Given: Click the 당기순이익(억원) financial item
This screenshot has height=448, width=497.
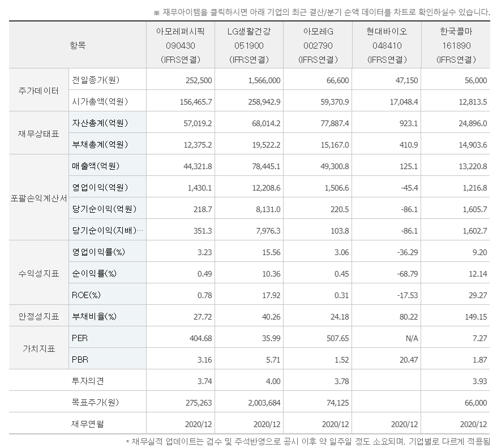Looking at the screenshot, I should point(104,209).
